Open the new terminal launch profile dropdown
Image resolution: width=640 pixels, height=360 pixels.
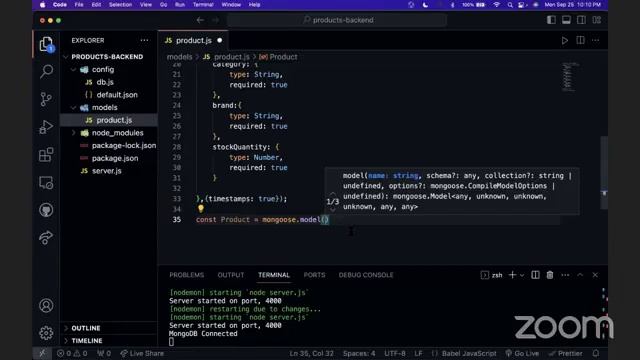coord(522,276)
